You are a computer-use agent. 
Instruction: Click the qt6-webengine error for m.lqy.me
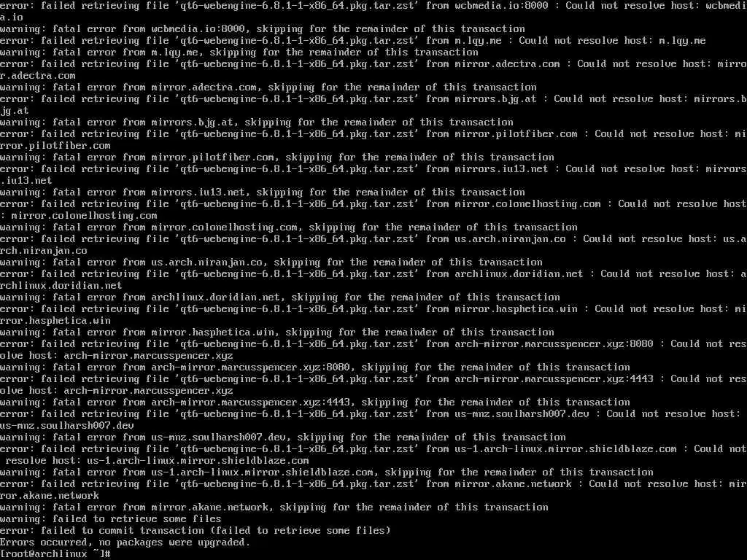(x=352, y=41)
